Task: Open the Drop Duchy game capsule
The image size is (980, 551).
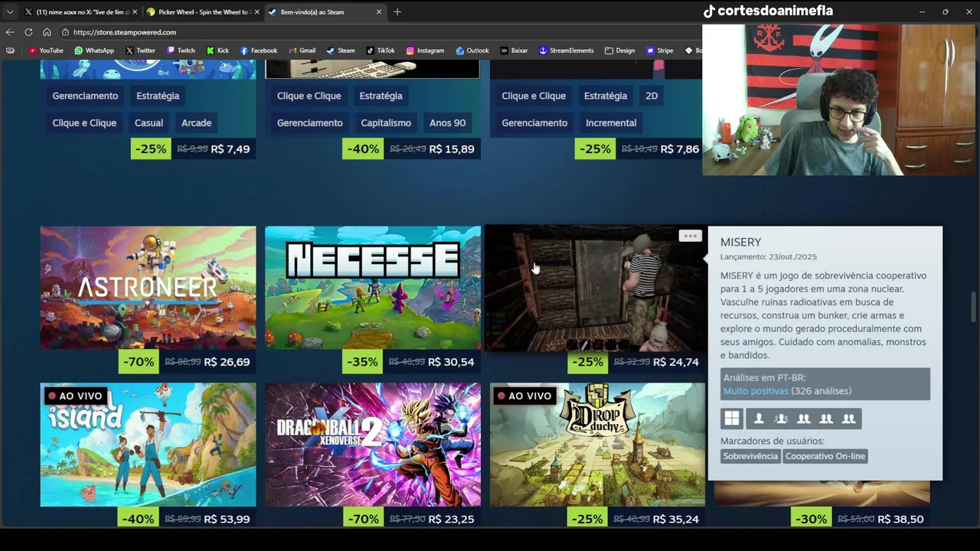Action: (597, 445)
